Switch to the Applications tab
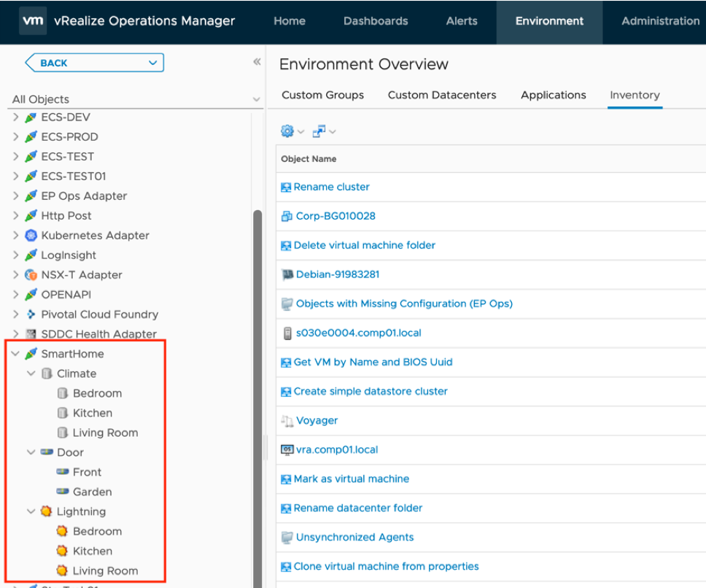Screen dimensions: 706x588 click(x=553, y=95)
